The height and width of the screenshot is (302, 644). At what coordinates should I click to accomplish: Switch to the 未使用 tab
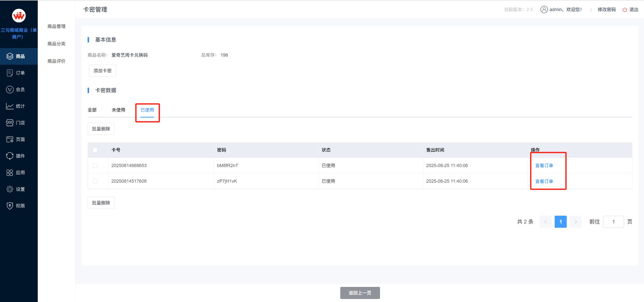tap(118, 110)
